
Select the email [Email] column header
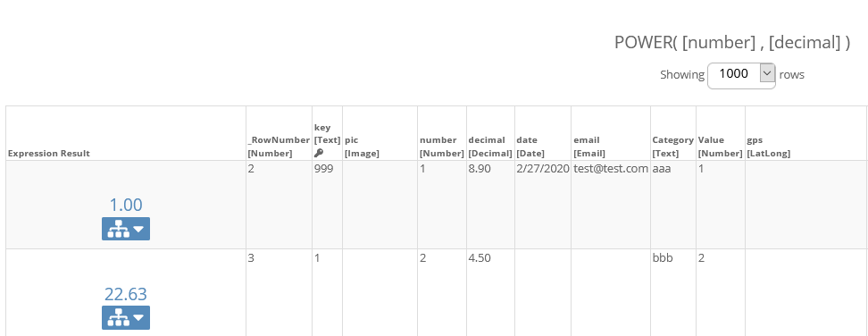[589, 147]
